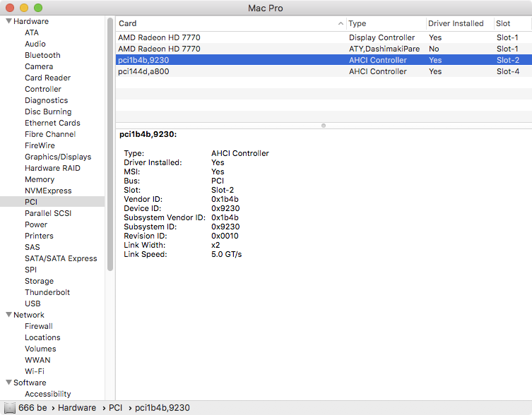Collapse the Network section triangle
532x415 pixels.
[9, 315]
